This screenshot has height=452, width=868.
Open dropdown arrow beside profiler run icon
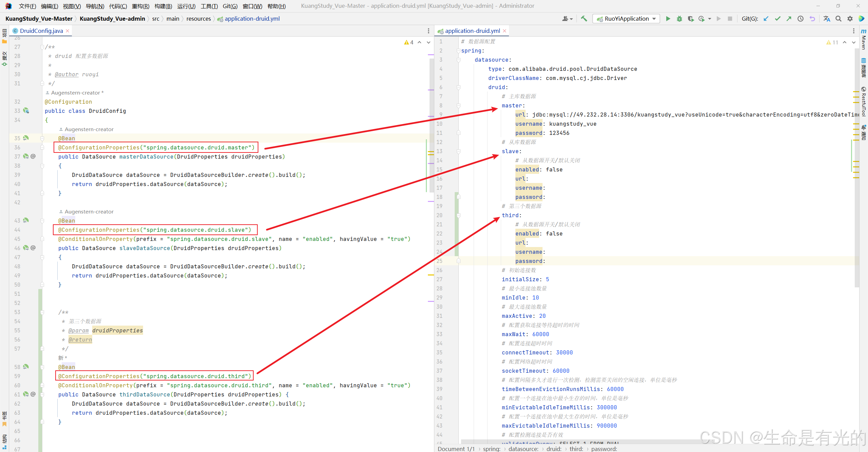710,19
